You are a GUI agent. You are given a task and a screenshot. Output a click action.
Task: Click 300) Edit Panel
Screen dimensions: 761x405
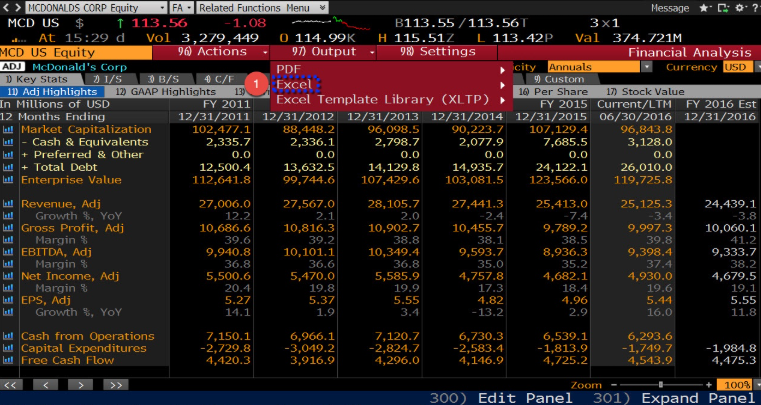click(x=501, y=398)
